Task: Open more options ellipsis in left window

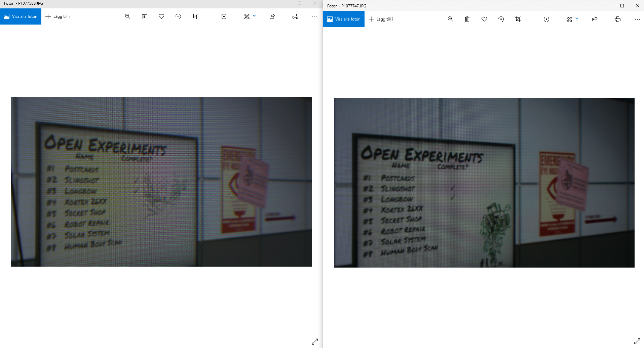Action: [x=314, y=16]
